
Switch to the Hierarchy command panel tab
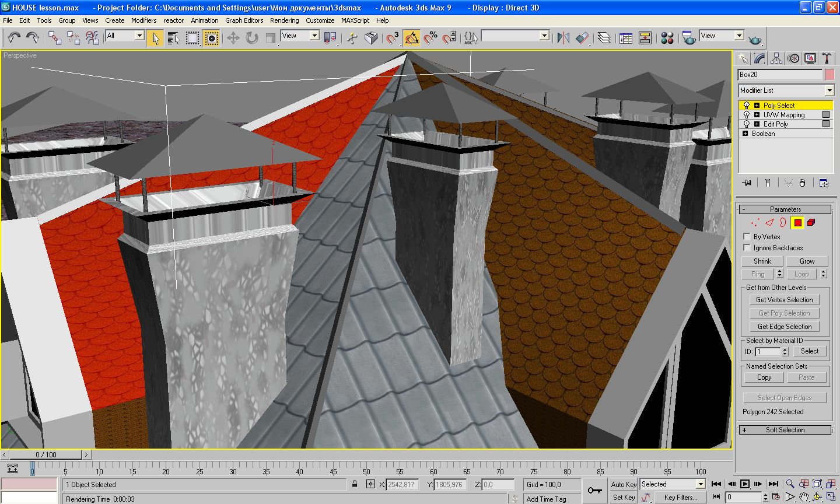click(776, 58)
